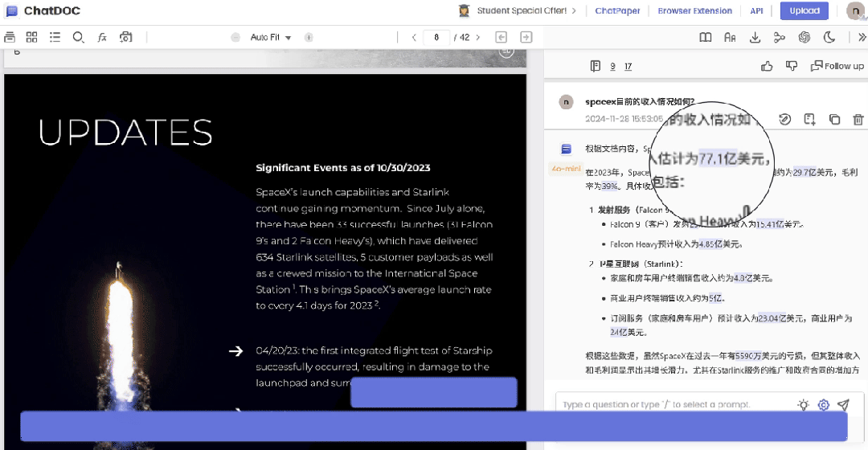Screen dimensions: 868x450
Task: Copy the question message
Action: click(x=834, y=119)
